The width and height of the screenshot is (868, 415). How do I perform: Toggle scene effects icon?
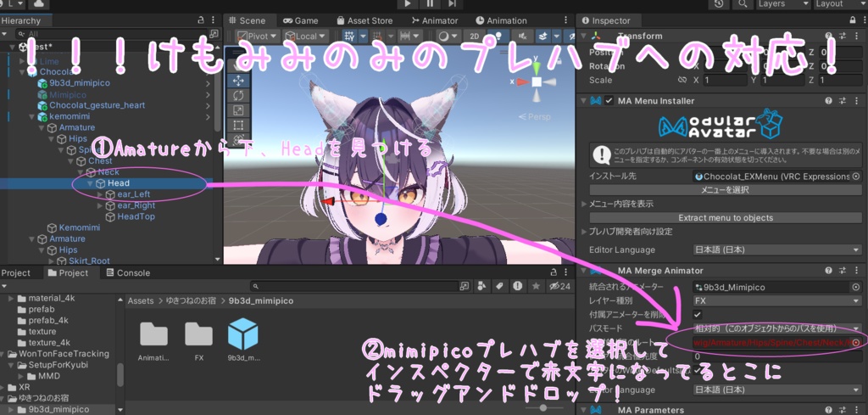(543, 36)
